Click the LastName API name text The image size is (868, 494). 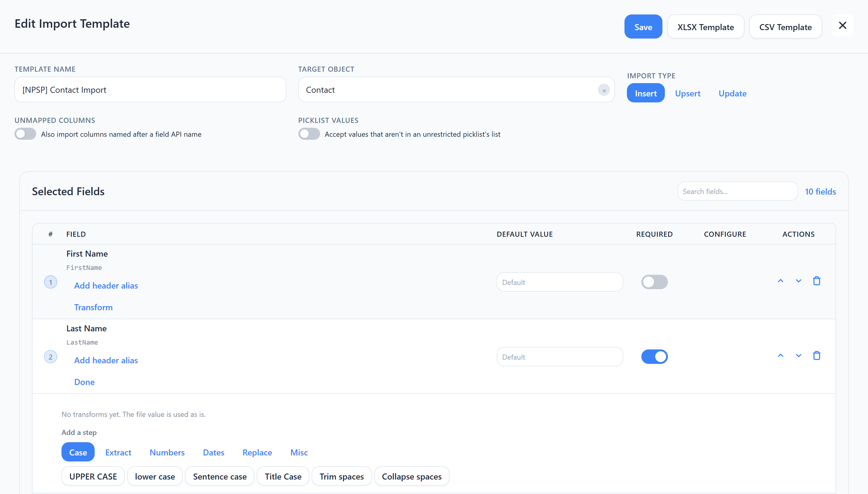point(82,342)
